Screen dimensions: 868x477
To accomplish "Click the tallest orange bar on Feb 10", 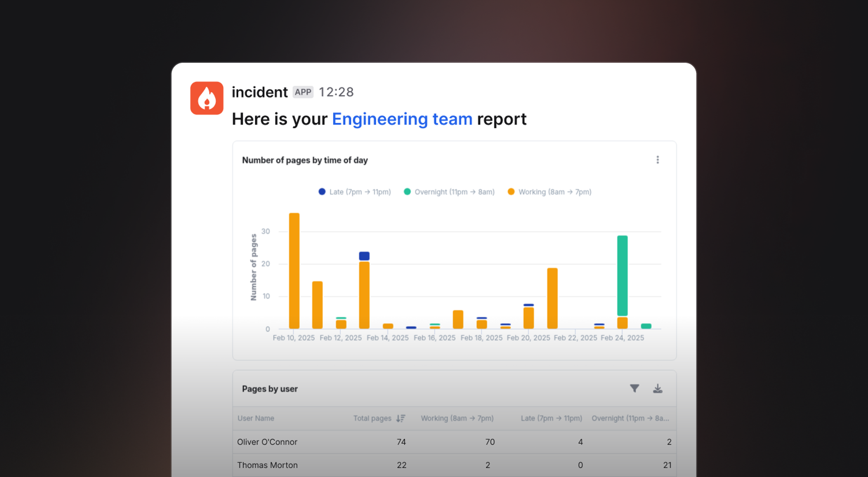I will pyautogui.click(x=294, y=270).
